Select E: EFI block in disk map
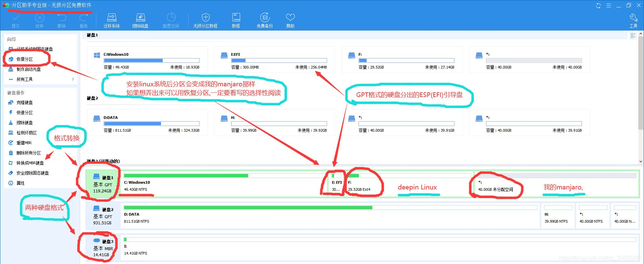644x264 pixels. coord(336,183)
